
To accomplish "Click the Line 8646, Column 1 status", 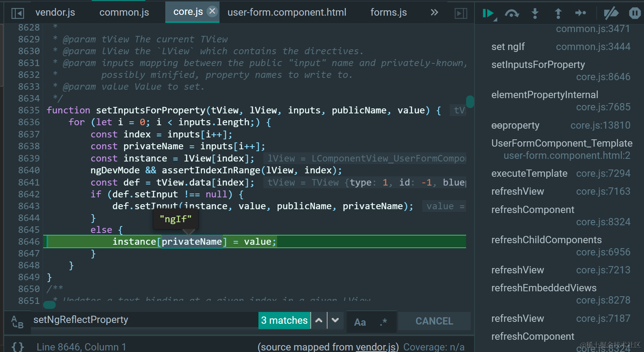I will 81,347.
